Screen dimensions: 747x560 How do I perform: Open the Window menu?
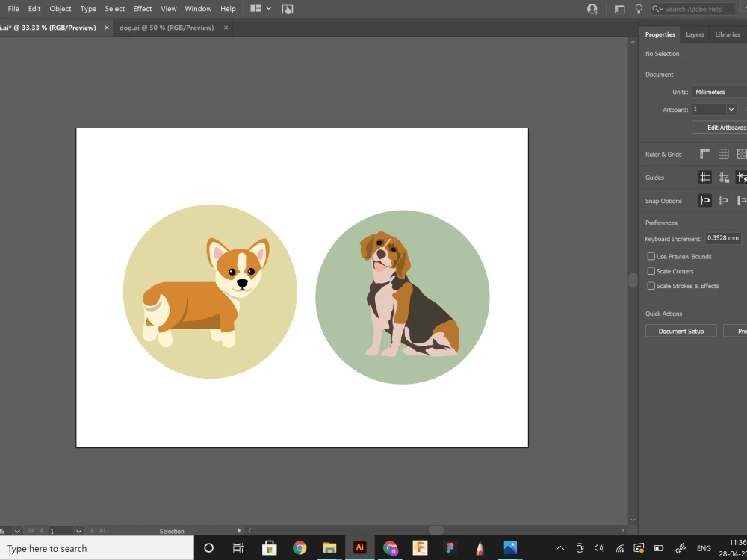198,8
